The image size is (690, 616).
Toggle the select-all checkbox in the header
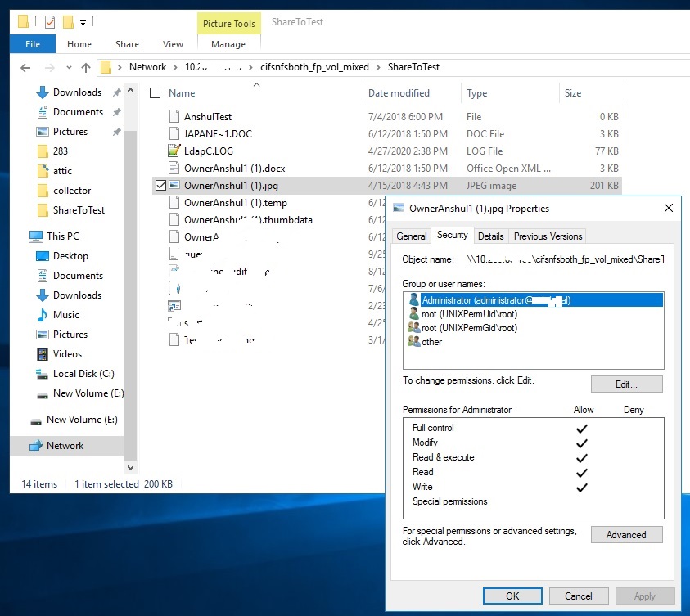[156, 93]
